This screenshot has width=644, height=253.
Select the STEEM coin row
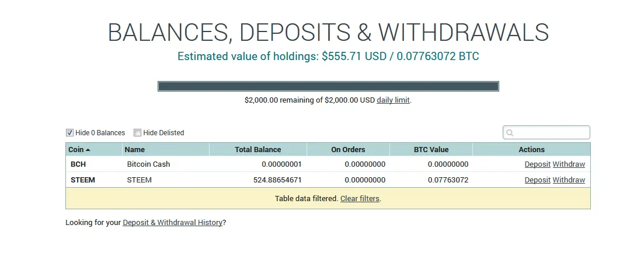pyautogui.click(x=328, y=180)
